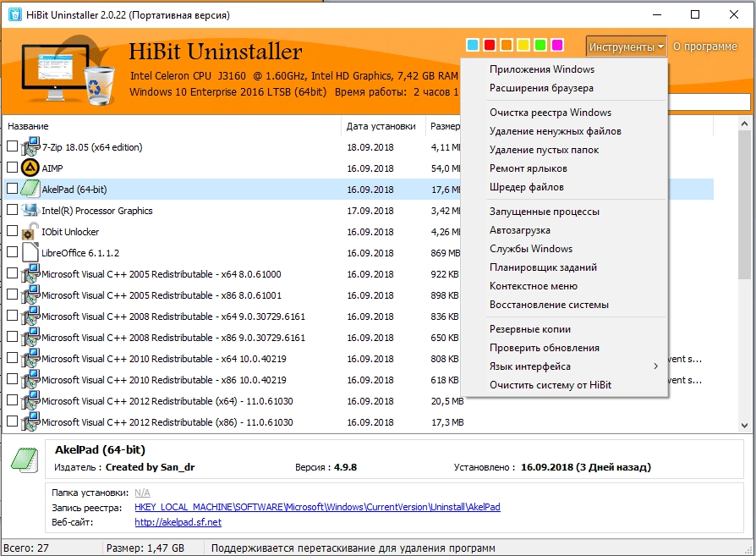Pick the green theme color swatch
The image size is (756, 556).
coord(540,45)
